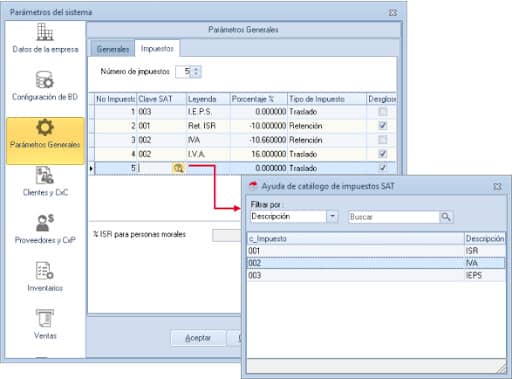Click the Porcentaje % column header

tap(259, 99)
